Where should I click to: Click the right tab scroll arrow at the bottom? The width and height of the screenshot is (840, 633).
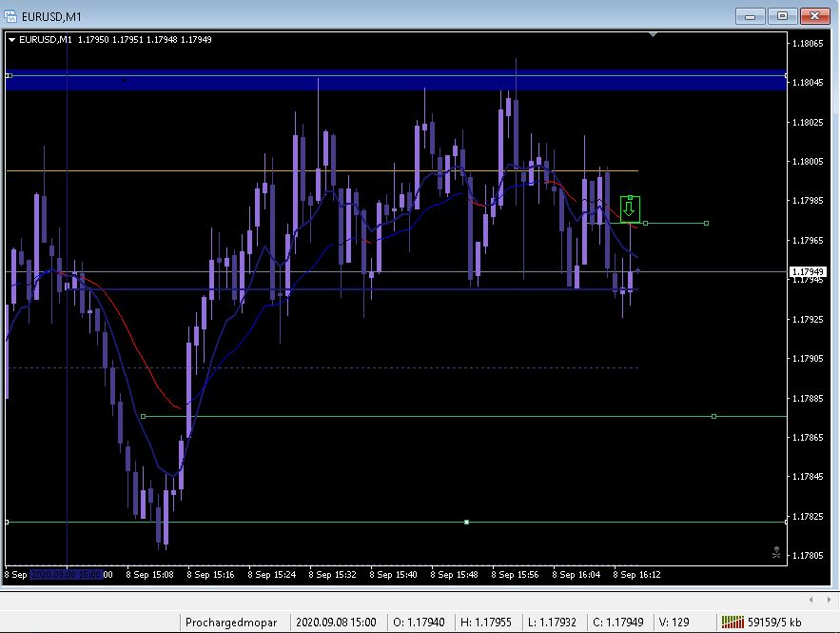coord(829,600)
